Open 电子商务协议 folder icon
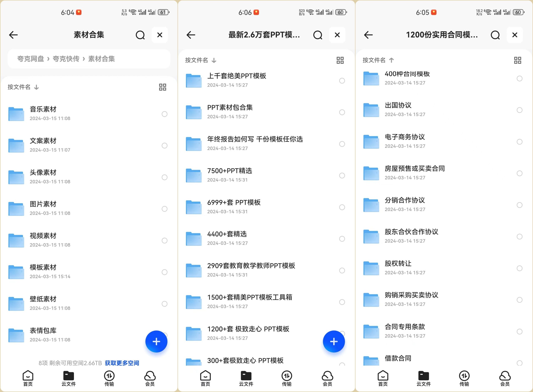533x392 pixels. coord(371,142)
